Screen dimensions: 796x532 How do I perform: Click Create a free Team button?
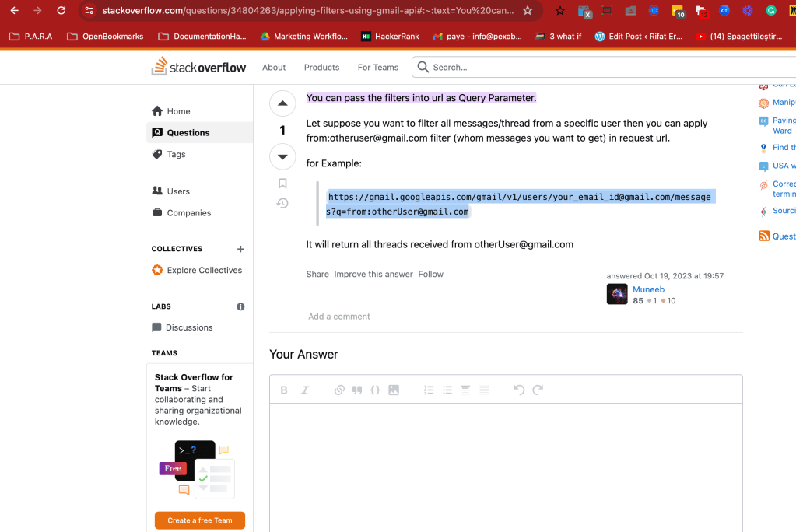(x=200, y=520)
